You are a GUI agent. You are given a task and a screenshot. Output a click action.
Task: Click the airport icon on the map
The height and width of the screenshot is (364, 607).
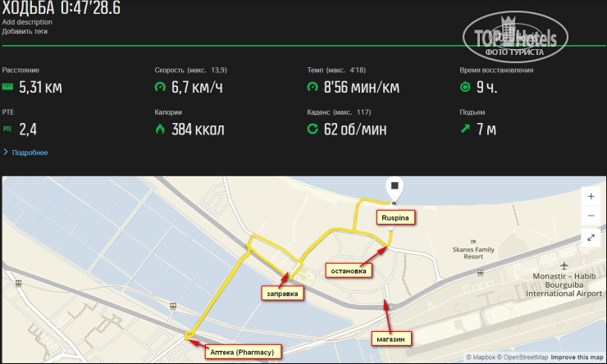pyautogui.click(x=566, y=267)
